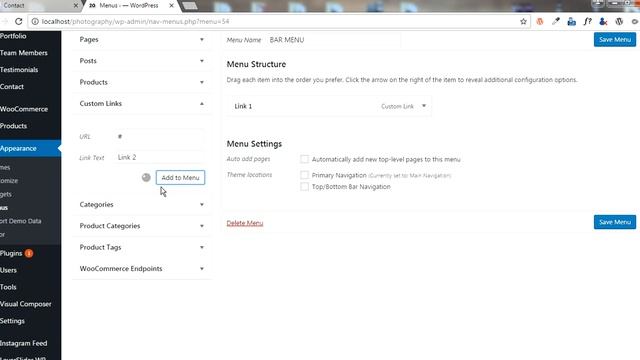Open Plugins in the admin sidebar
Screen dimensions: 640x360
pos(11,253)
